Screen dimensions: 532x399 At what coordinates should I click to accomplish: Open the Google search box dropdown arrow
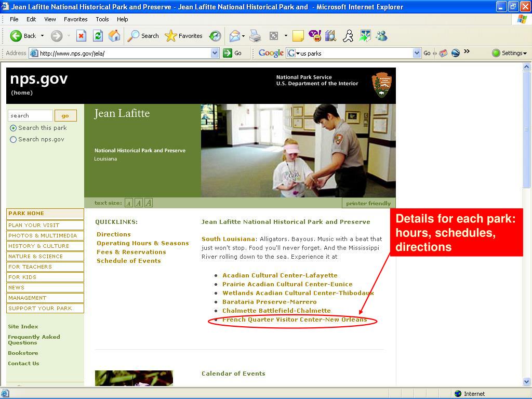coord(417,53)
